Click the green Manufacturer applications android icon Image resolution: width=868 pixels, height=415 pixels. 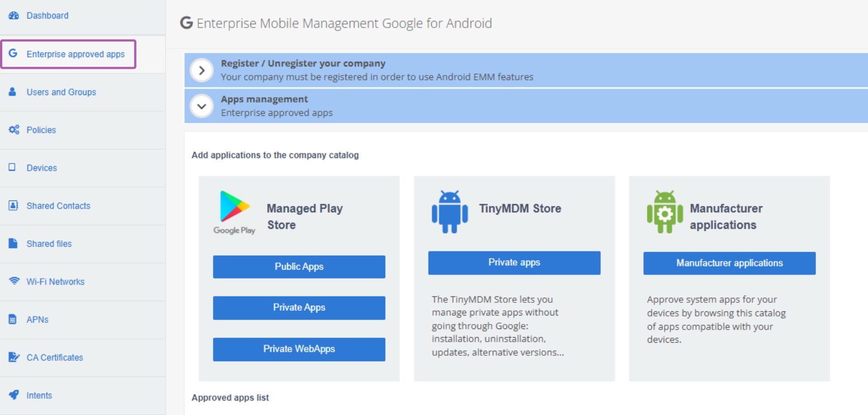click(x=665, y=212)
